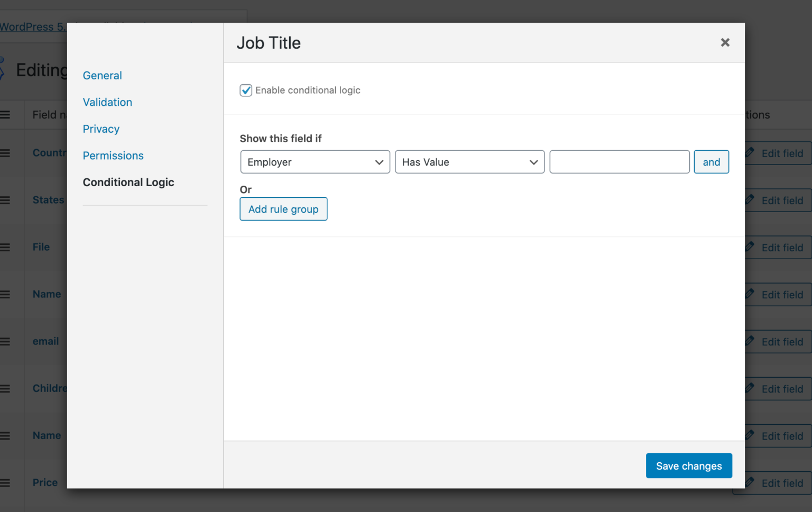The image size is (812, 512).
Task: Click the drag handle beside the Children field
Action: tap(5, 388)
